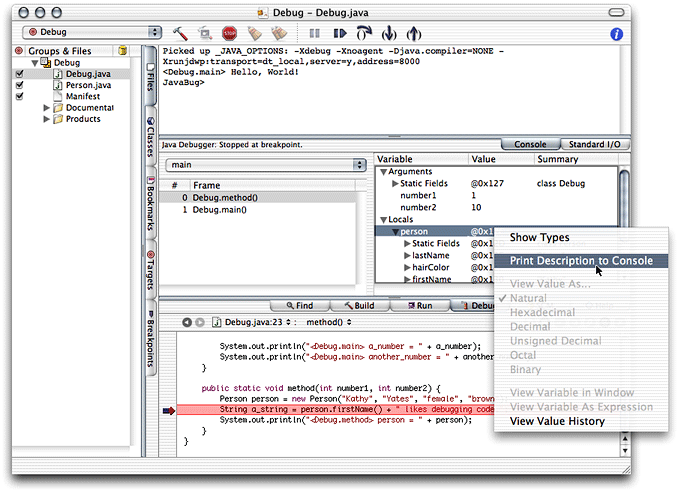The width and height of the screenshot is (677, 495).
Task: Click the Documentation folder icon
Action: 58,108
